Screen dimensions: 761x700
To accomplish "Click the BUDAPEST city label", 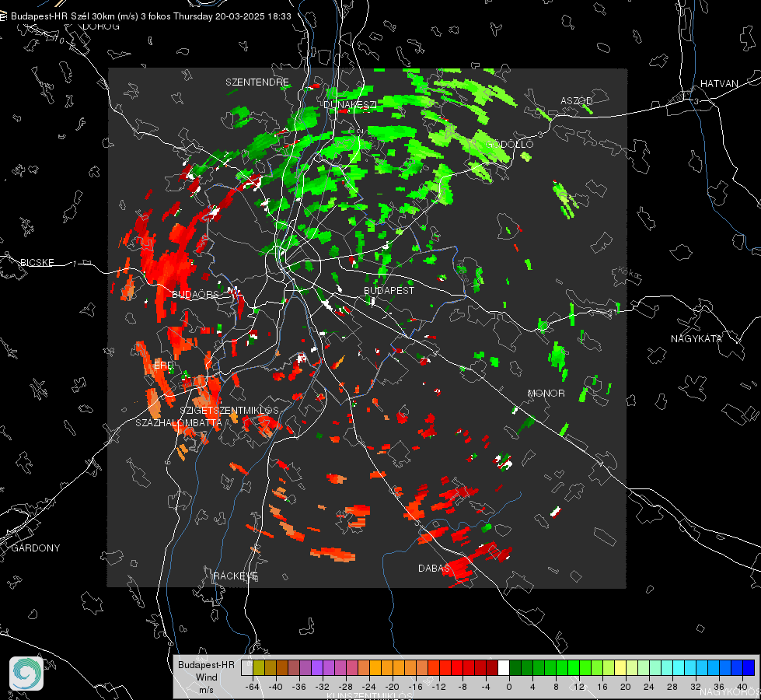I will click(389, 290).
